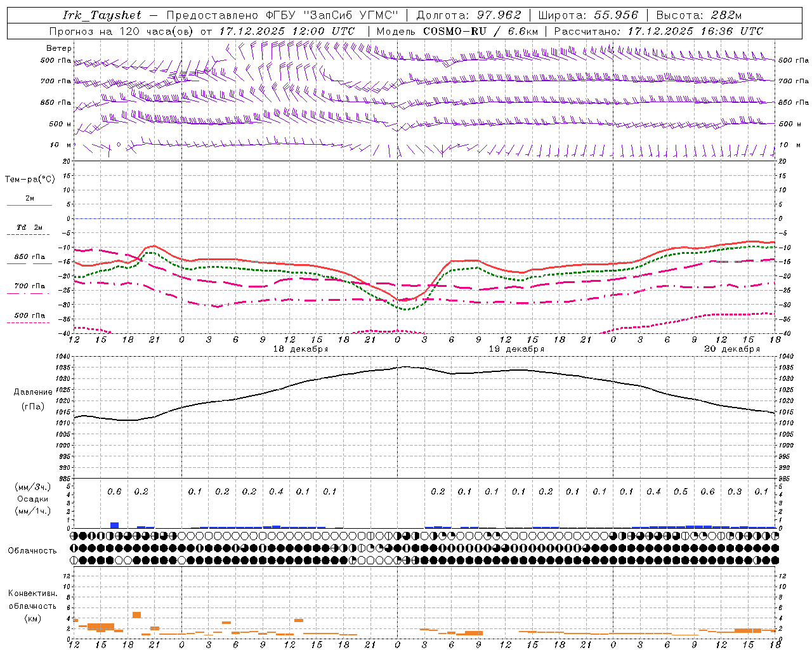Click the (мм/1ч.) units label
This screenshot has height=650, width=812.
coord(34,511)
